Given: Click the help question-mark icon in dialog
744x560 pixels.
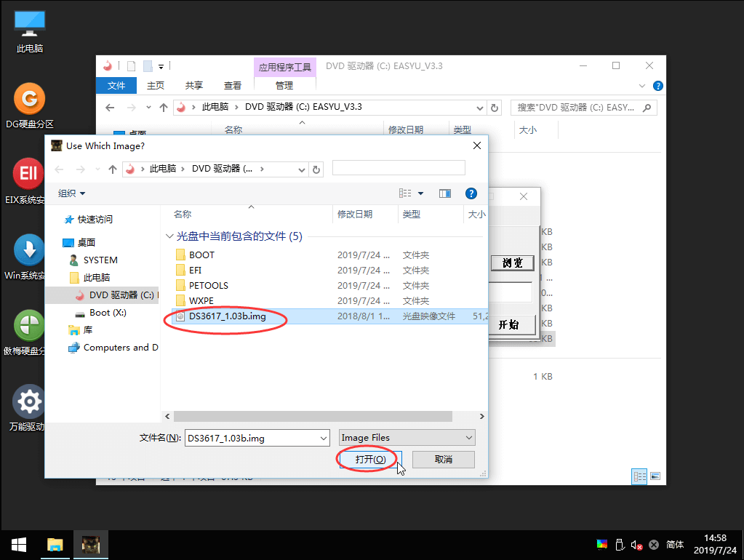Looking at the screenshot, I should (471, 193).
